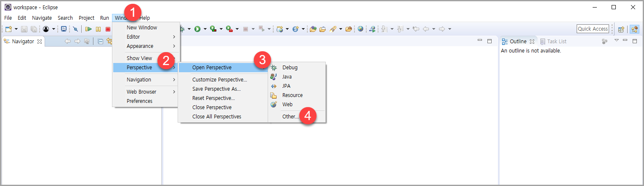The width and height of the screenshot is (644, 186).
Task: Open the File menu
Action: tap(8, 18)
